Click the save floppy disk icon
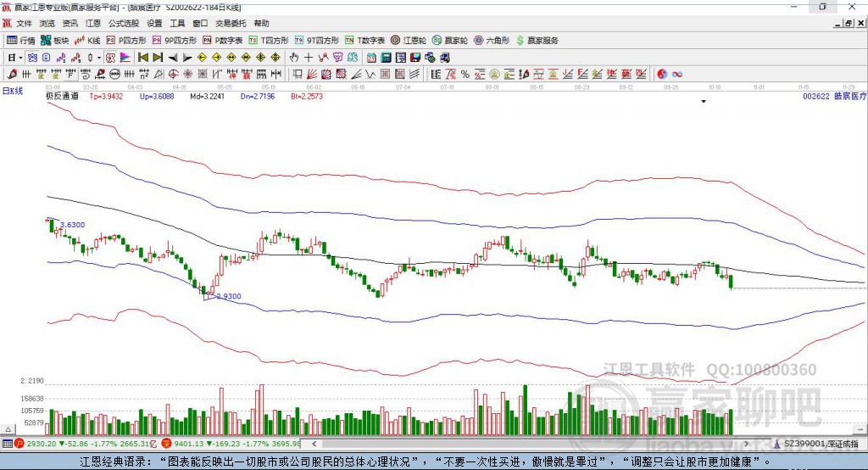Image resolution: width=868 pixels, height=470 pixels. point(415,58)
